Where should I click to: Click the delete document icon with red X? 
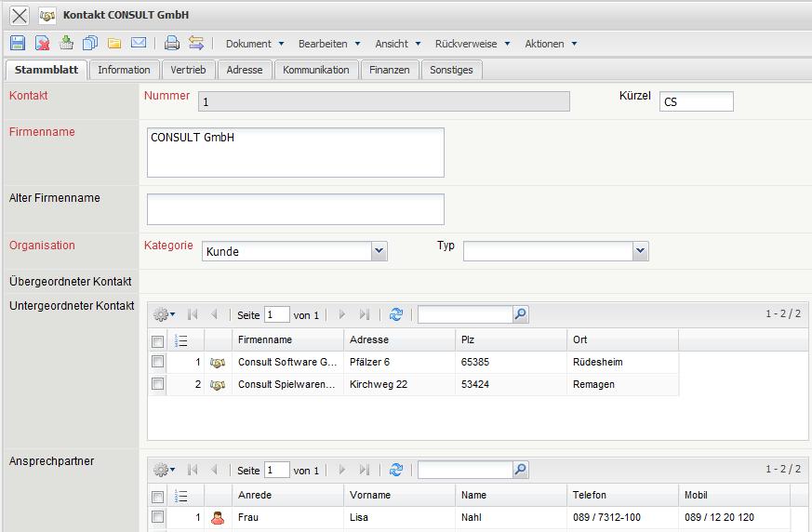click(42, 43)
